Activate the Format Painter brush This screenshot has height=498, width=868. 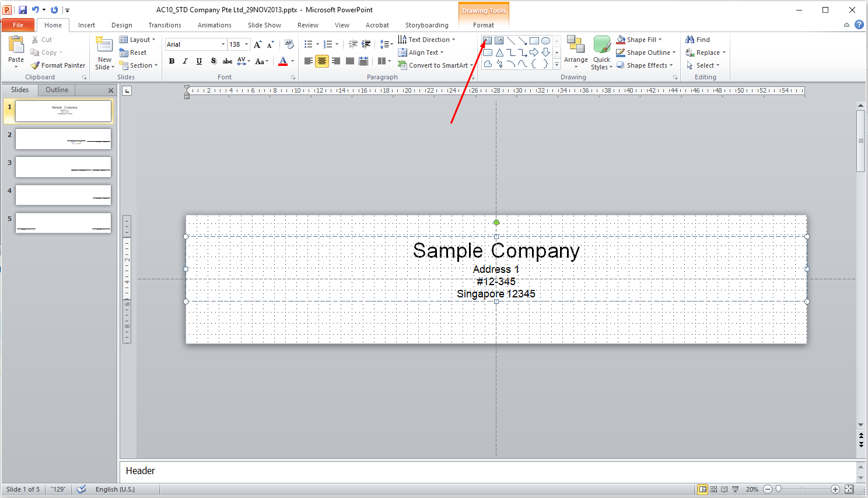click(58, 65)
